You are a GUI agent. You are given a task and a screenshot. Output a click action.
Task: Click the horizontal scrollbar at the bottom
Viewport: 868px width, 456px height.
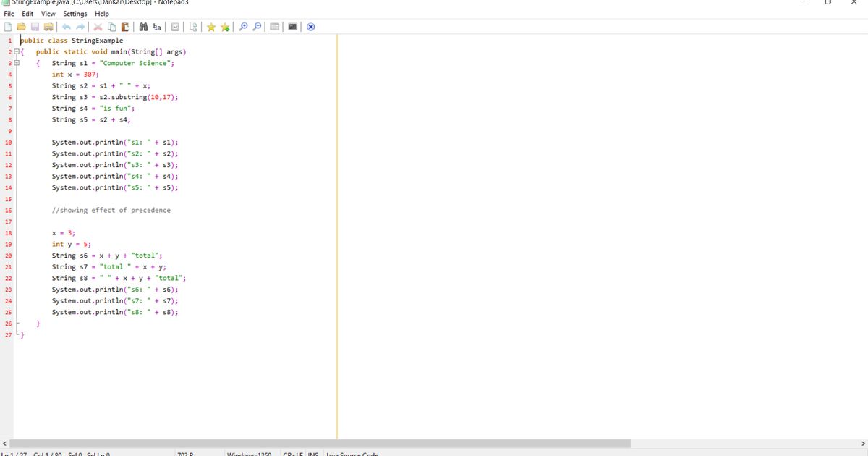[318, 442]
